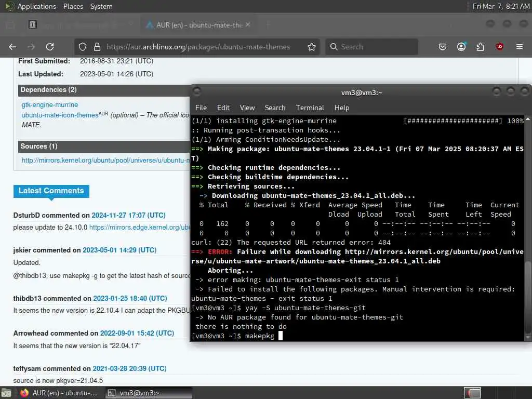This screenshot has width=532, height=399.
Task: Open terminal Help menu
Action: coord(342,108)
